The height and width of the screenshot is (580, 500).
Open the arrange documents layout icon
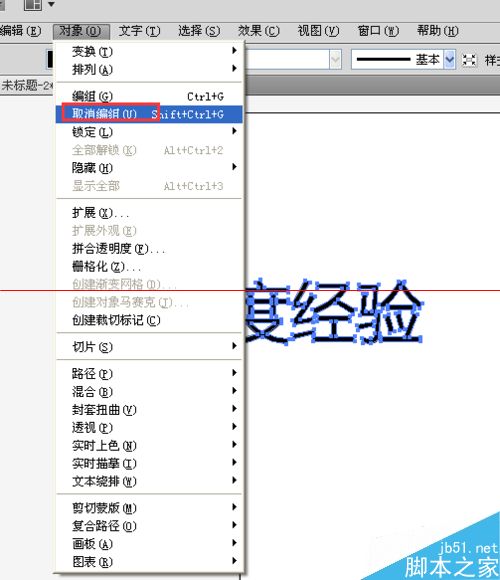33,4
